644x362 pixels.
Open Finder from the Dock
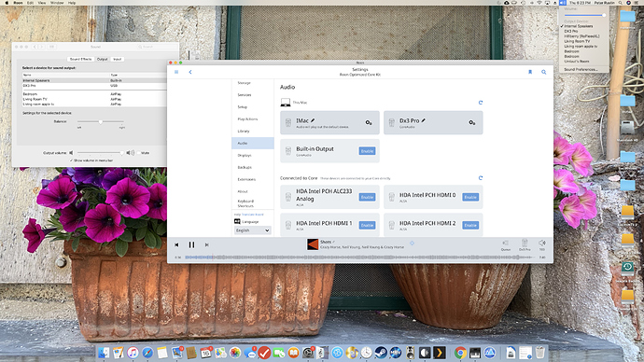[x=104, y=353]
